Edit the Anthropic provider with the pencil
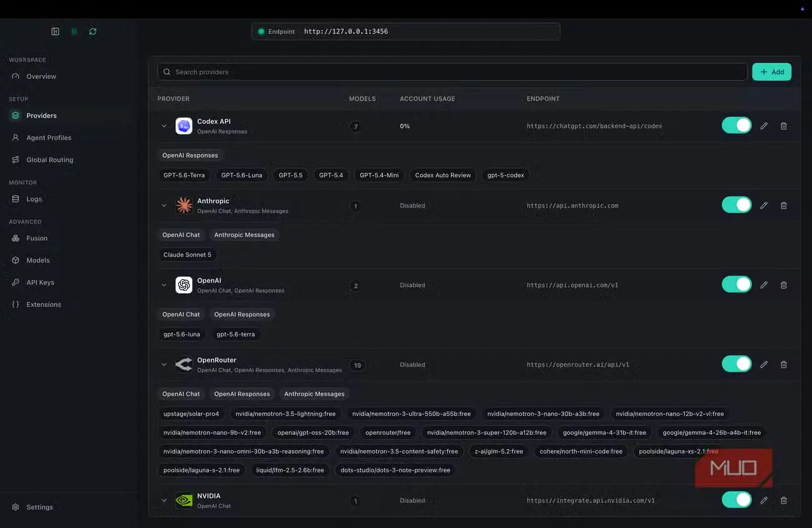 pyautogui.click(x=764, y=205)
